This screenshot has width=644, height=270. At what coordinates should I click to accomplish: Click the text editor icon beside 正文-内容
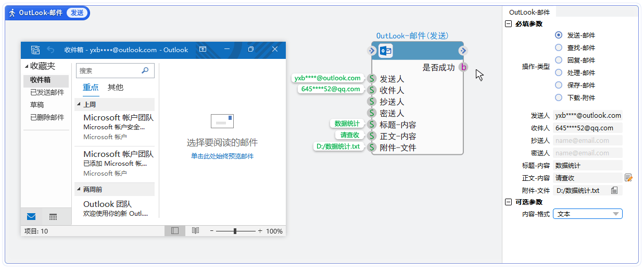pos(628,178)
